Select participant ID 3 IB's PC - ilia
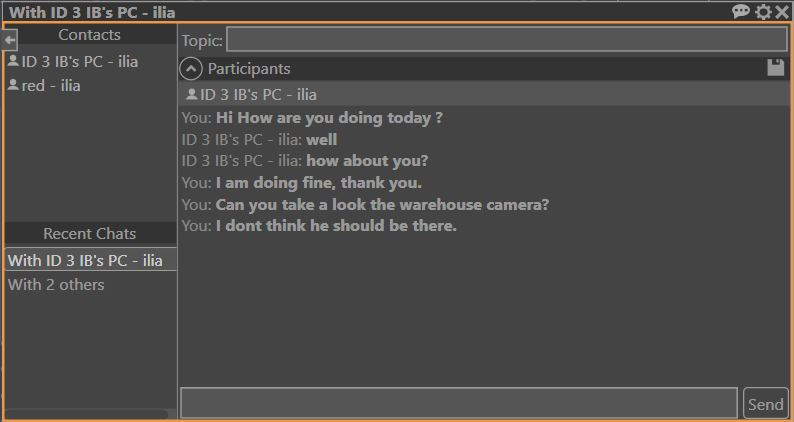 pyautogui.click(x=258, y=95)
